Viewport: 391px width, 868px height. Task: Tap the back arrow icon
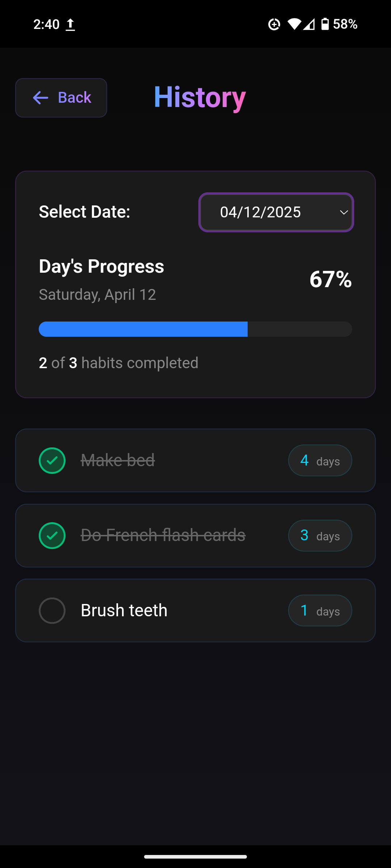point(41,98)
